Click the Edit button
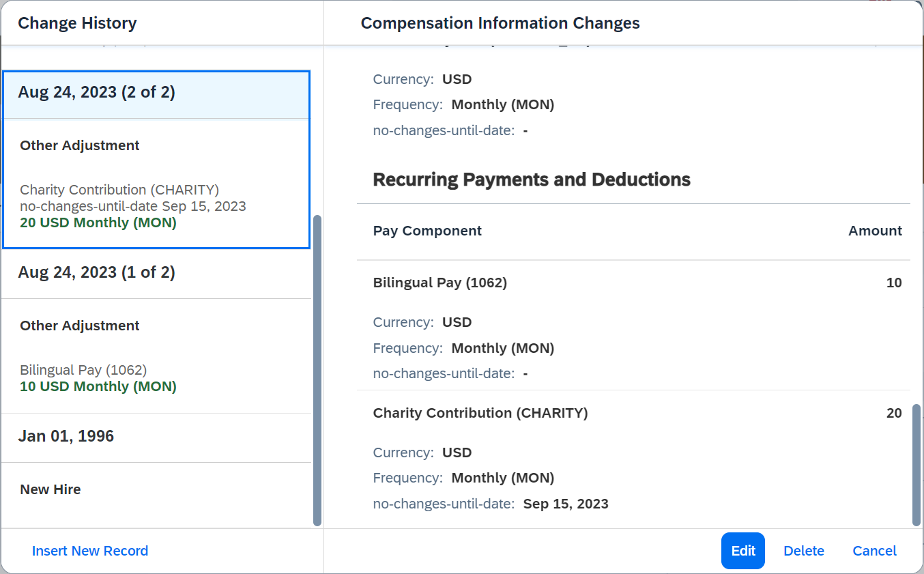Viewport: 924px width, 574px height. [x=742, y=551]
